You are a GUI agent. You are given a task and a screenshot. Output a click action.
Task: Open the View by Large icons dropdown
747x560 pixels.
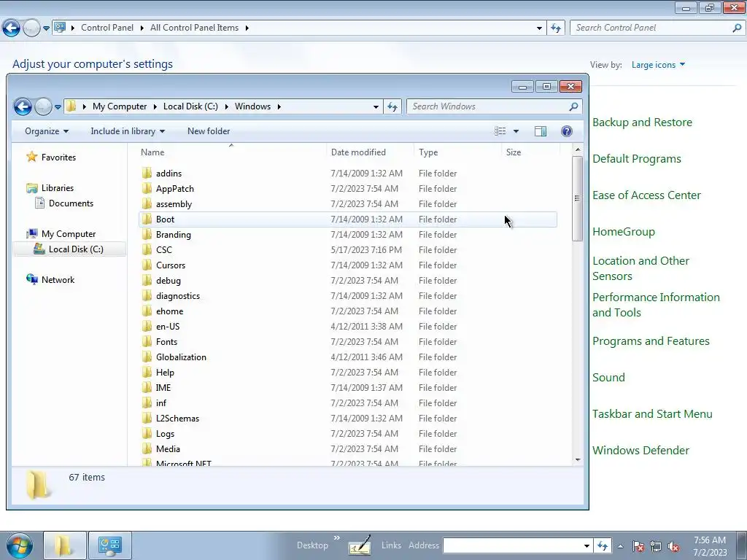click(x=658, y=65)
